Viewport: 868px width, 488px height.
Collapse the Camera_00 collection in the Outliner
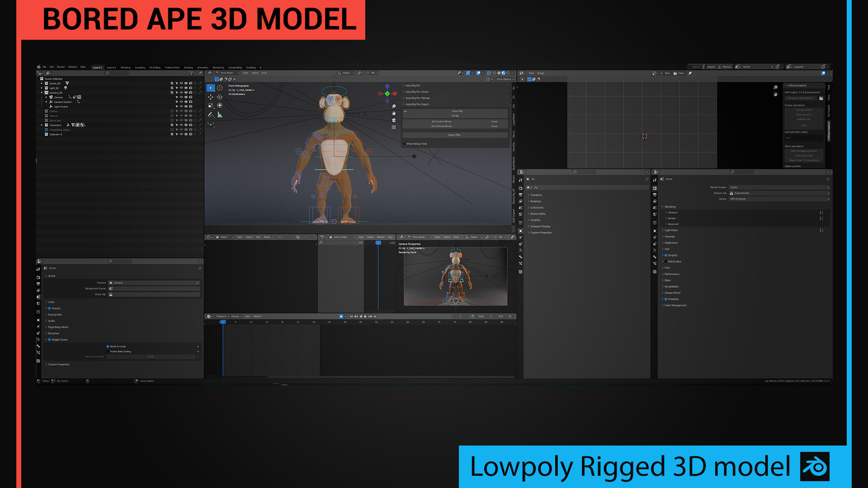tap(42, 92)
